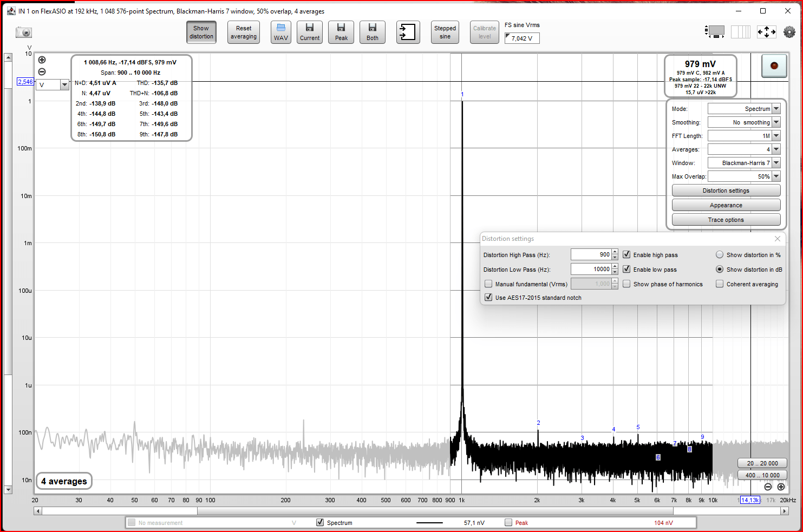
Task: Click the Reset averaging button
Action: [x=244, y=32]
